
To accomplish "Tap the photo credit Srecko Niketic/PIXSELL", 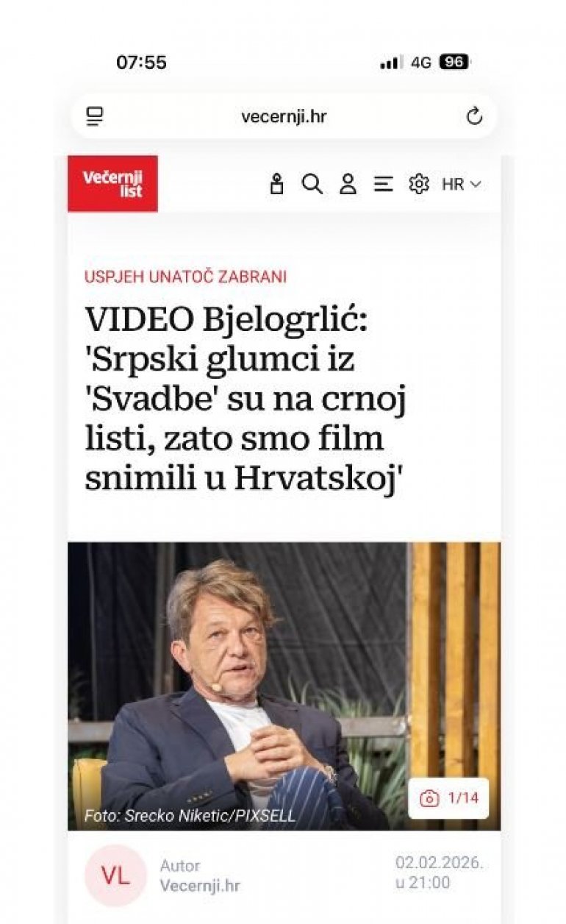I will pos(190,815).
